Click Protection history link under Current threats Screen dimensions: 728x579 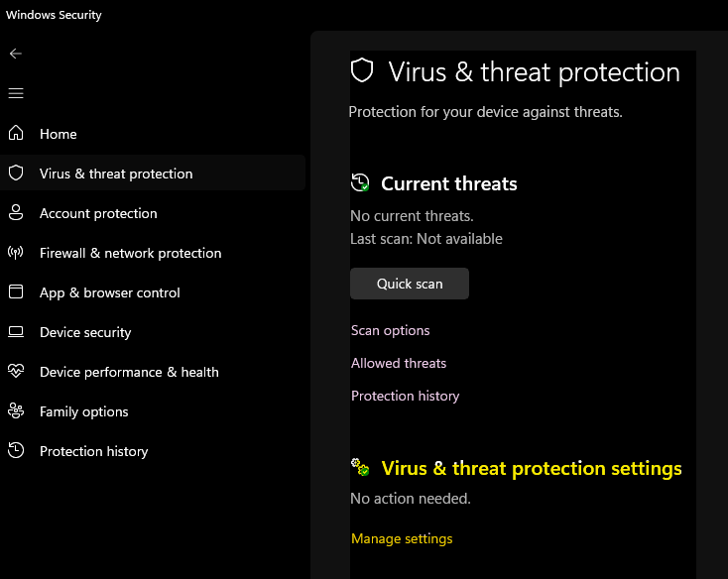[405, 396]
